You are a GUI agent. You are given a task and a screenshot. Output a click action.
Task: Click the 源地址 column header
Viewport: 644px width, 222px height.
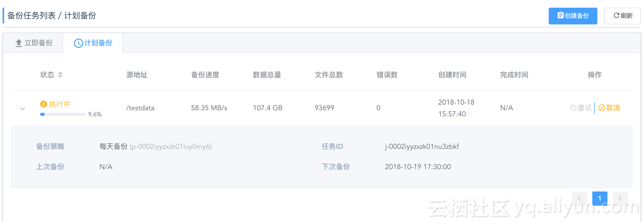(137, 75)
